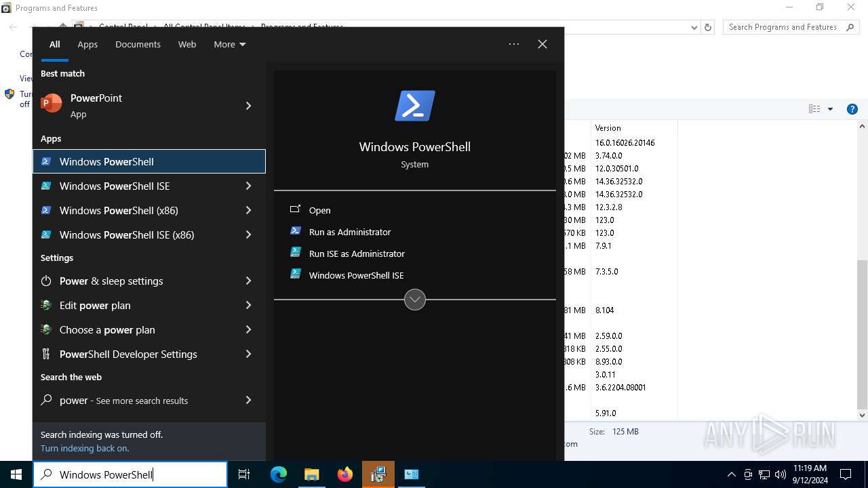Click version 3.6.2204.08001 cell

(620, 388)
